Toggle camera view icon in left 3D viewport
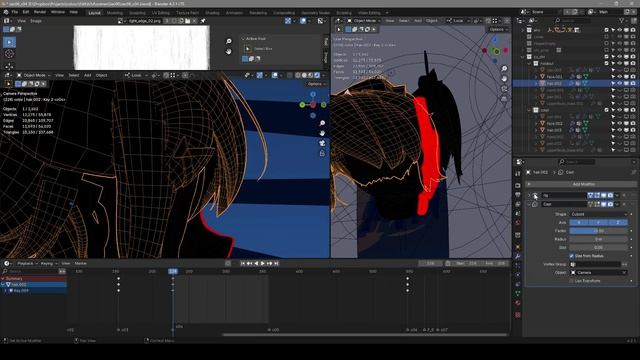 pos(322,143)
